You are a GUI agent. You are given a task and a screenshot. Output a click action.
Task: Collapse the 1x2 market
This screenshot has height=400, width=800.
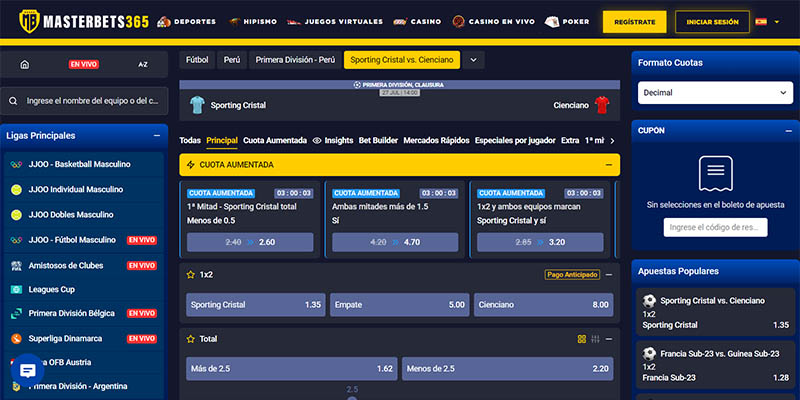(x=609, y=274)
